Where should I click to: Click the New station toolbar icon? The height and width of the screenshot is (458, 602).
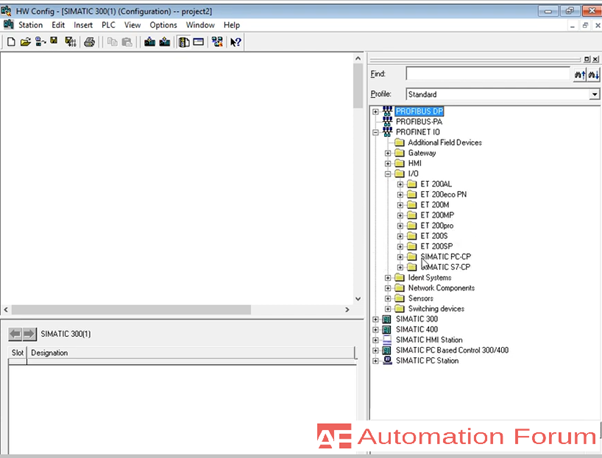click(x=11, y=42)
